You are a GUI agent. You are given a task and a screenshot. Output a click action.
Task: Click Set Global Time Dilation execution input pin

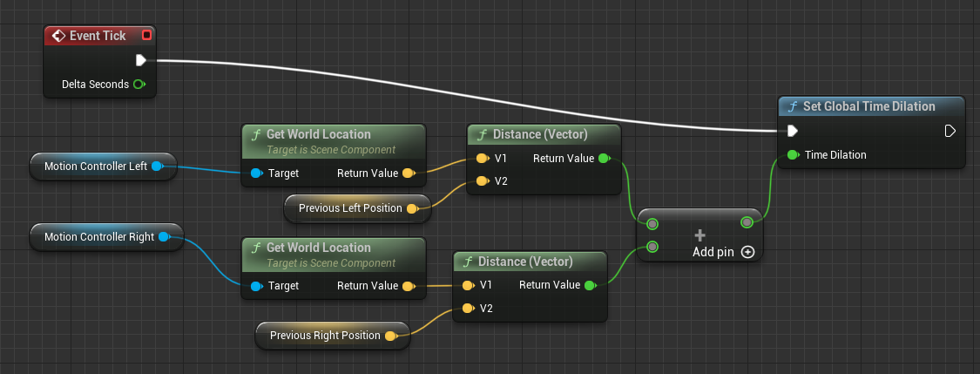[792, 131]
